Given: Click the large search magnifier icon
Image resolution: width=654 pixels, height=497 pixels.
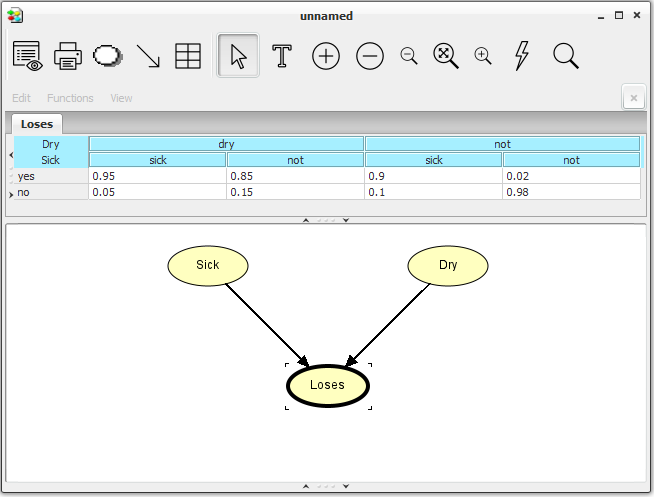Looking at the screenshot, I should (x=566, y=56).
